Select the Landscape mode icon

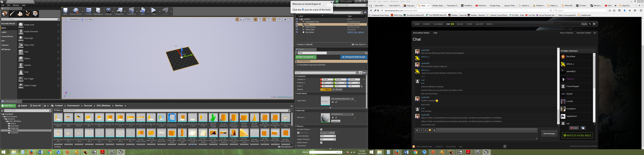click(20, 14)
